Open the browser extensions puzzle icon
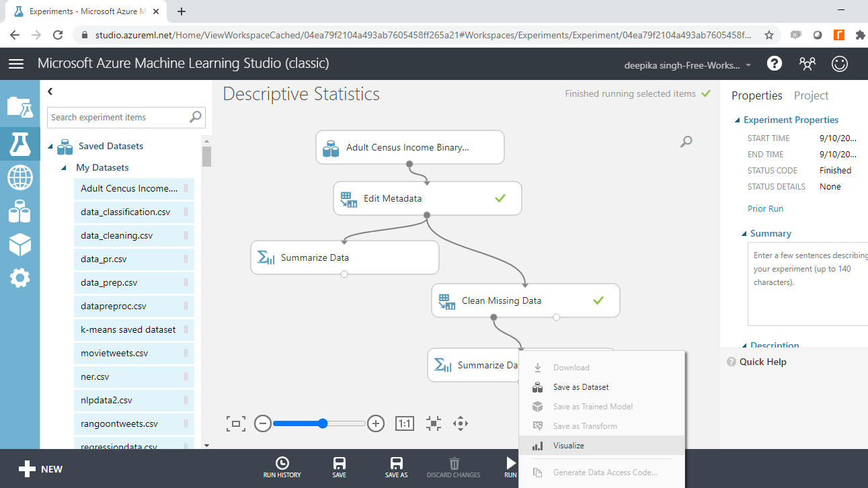This screenshot has width=868, height=488. coord(860,35)
